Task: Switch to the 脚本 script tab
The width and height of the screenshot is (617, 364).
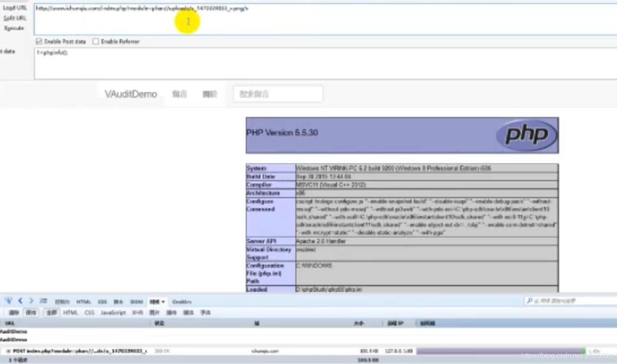Action: point(119,302)
